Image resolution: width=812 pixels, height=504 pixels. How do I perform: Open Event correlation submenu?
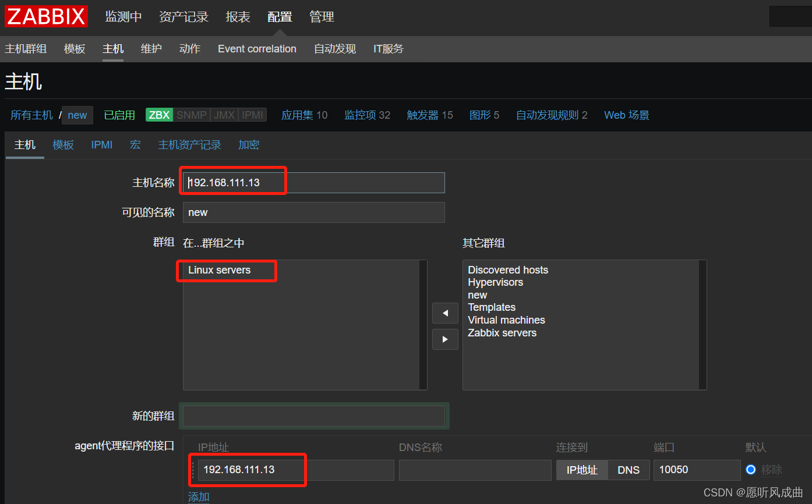257,49
